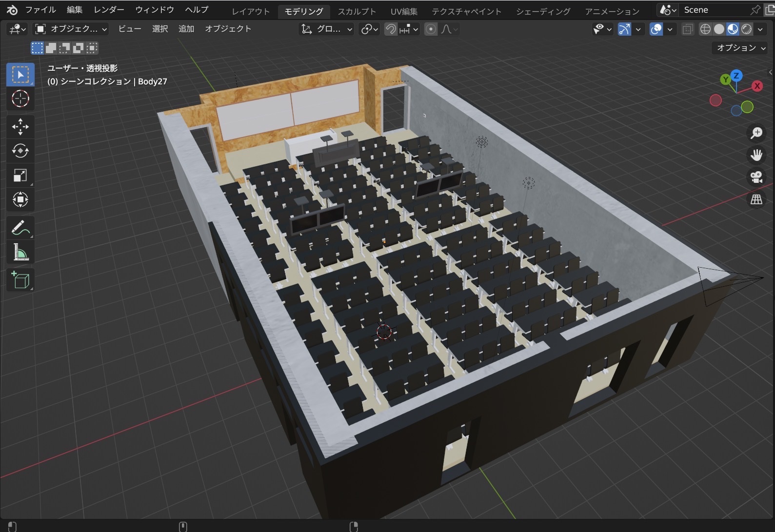
Task: Switch perspective/orthographic grid icon
Action: [756, 199]
